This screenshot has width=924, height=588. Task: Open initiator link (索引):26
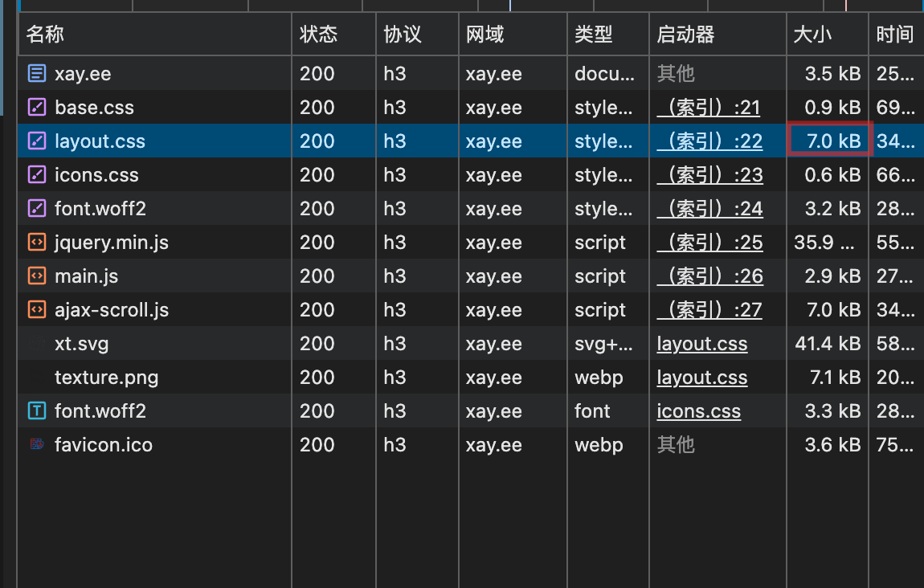point(710,276)
